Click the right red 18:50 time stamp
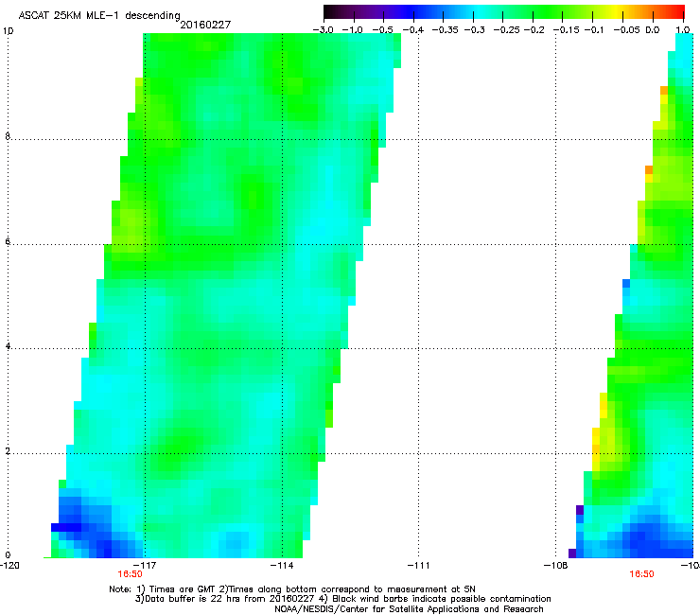 click(641, 574)
